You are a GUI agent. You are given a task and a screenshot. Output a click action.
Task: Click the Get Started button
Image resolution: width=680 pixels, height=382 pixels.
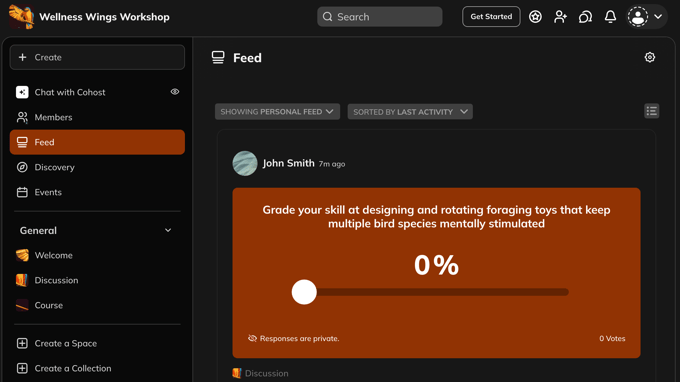[491, 16]
